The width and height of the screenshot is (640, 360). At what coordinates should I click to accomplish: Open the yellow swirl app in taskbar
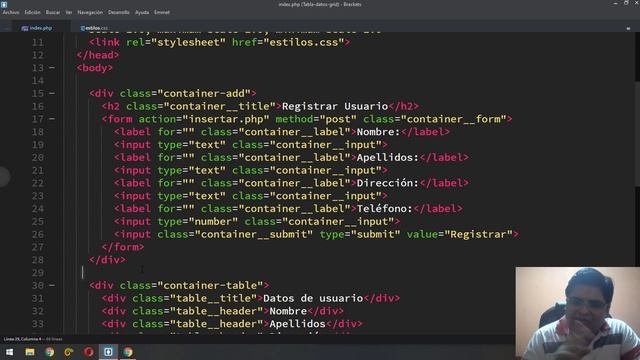click(x=69, y=352)
